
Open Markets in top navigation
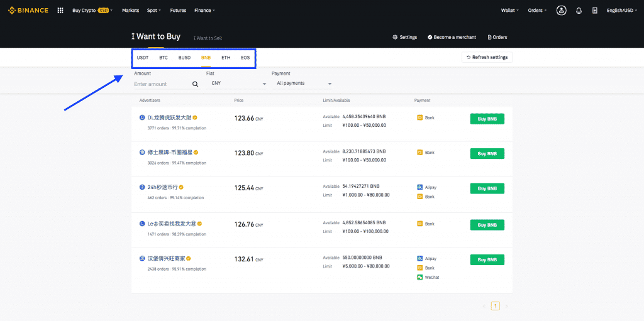point(131,10)
